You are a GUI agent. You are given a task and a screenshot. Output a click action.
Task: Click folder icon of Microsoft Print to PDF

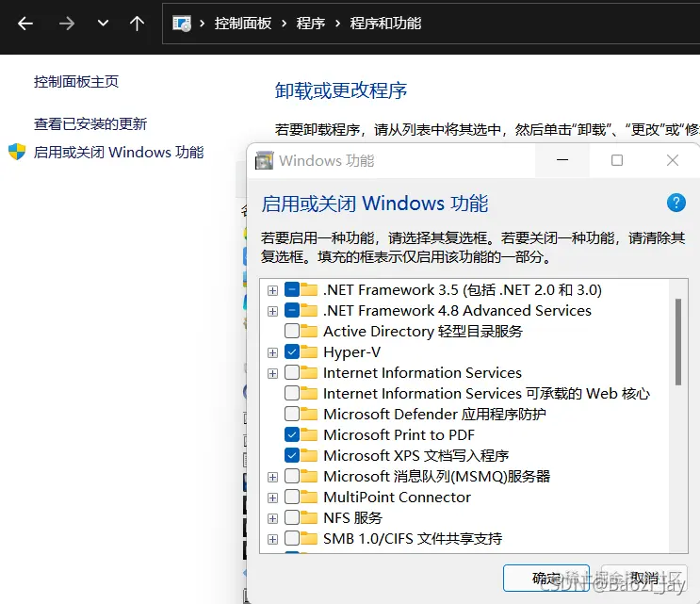pyautogui.click(x=309, y=433)
